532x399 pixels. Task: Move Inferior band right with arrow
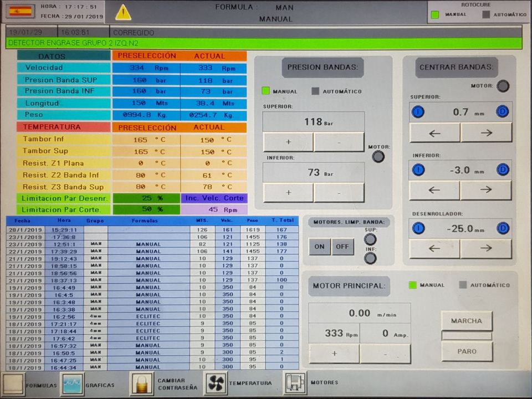click(486, 190)
